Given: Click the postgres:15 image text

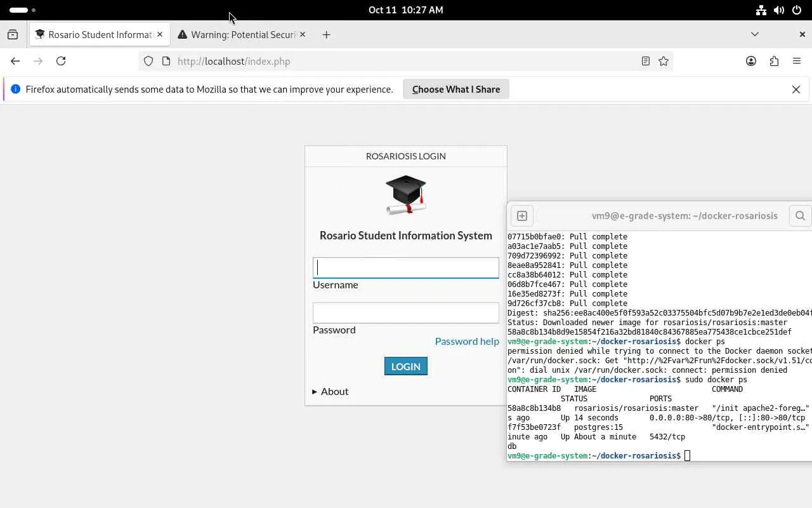Looking at the screenshot, I should pyautogui.click(x=599, y=427).
